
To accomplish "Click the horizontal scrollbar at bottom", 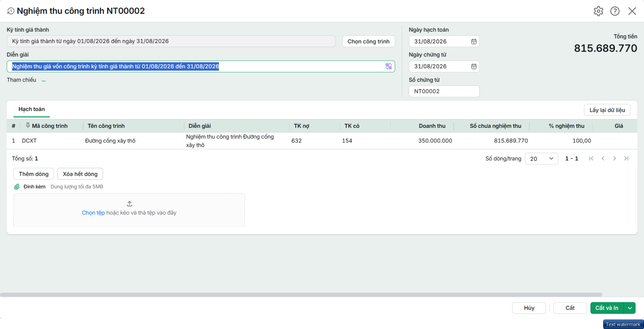I will pyautogui.click(x=301, y=295).
